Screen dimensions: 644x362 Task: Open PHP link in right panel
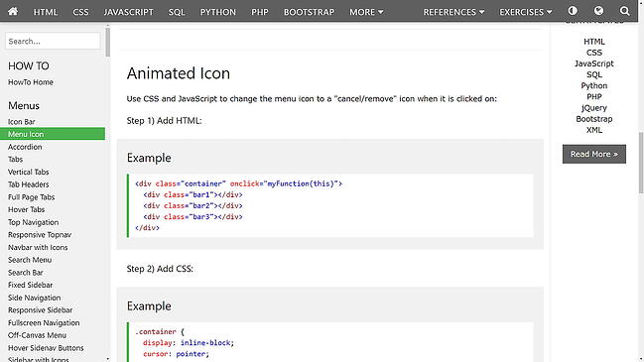click(x=594, y=97)
